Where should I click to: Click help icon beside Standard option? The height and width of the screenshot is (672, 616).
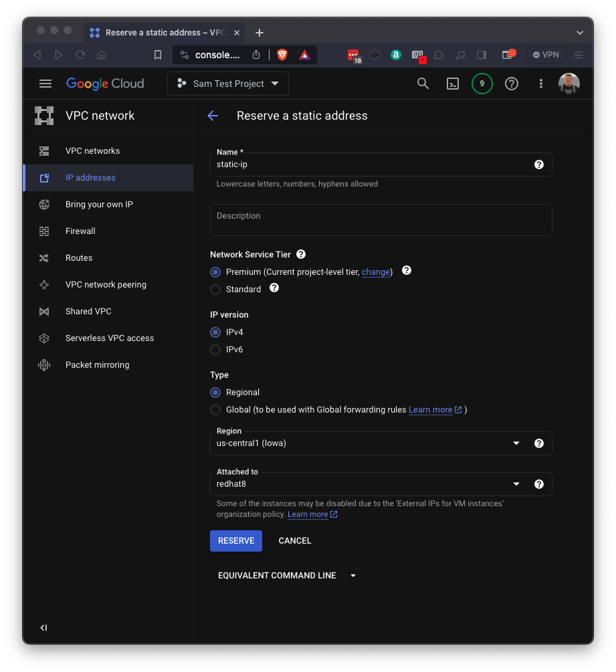tap(274, 288)
